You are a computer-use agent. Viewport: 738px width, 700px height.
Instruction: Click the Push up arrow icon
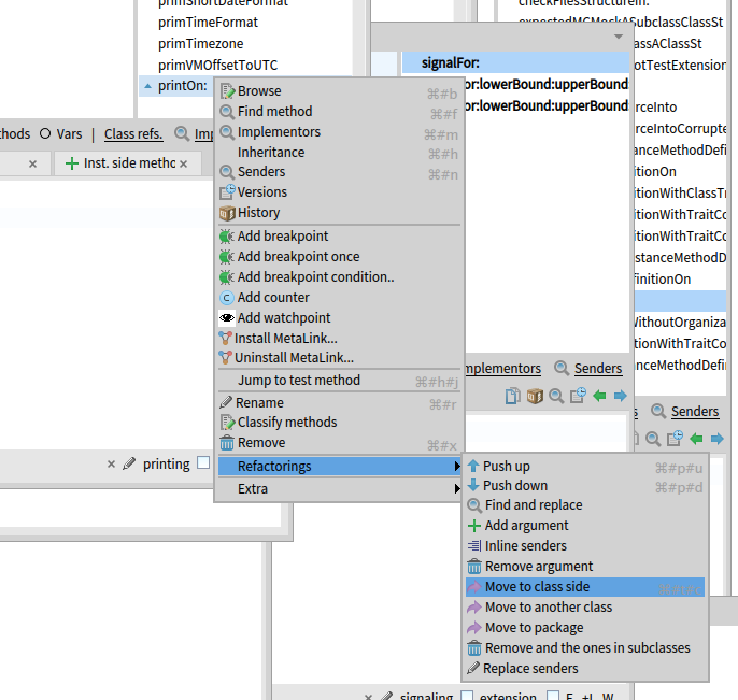[473, 466]
